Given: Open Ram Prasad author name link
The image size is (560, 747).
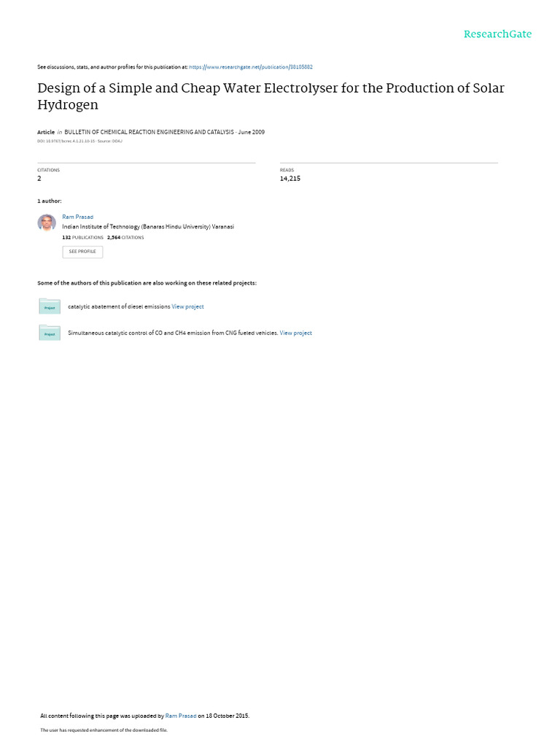Looking at the screenshot, I should click(77, 217).
